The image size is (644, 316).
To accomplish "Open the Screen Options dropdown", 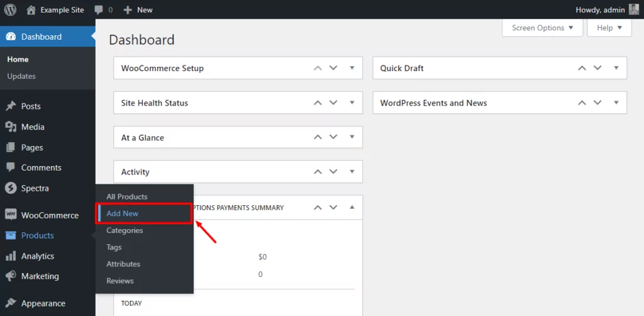I will coord(543,28).
